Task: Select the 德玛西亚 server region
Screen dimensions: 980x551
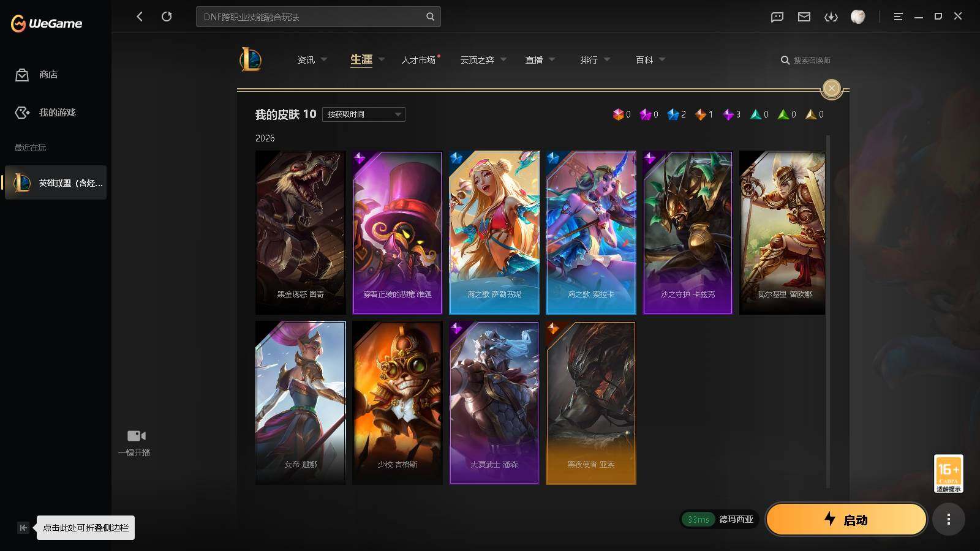Action: [x=736, y=519]
